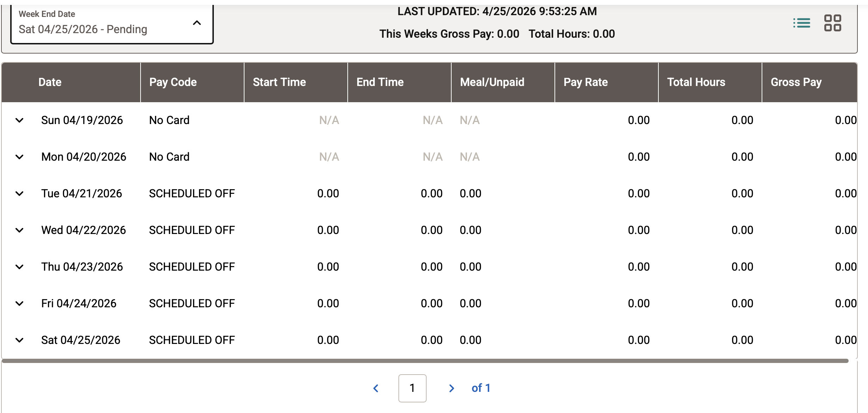
Task: Click the Sunday Gross Pay 0.00 value
Action: pos(846,121)
